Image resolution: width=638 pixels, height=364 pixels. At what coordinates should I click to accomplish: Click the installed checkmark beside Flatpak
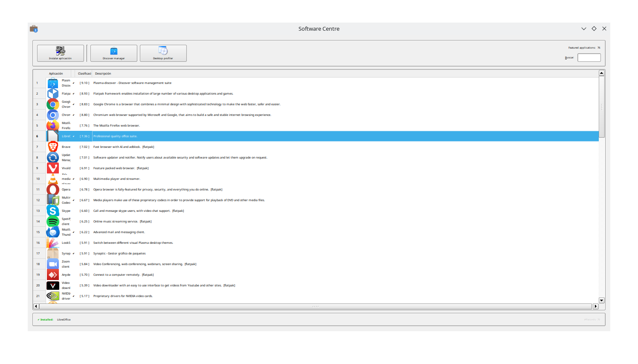pos(73,94)
